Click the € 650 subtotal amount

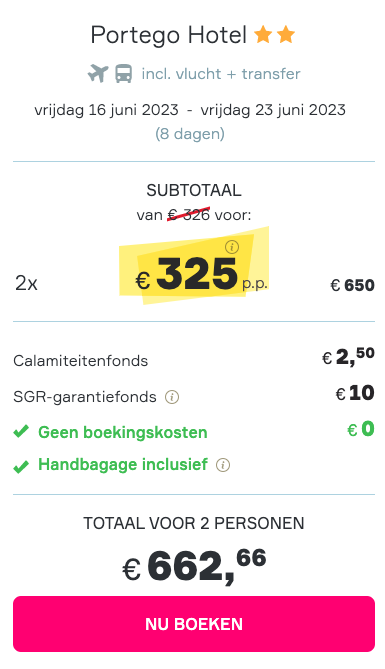pos(353,285)
